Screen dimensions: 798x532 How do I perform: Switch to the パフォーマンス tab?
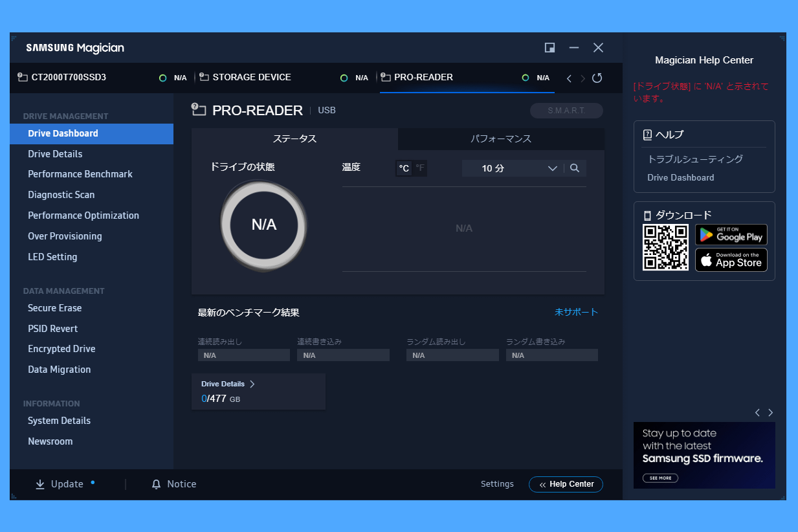pos(500,139)
